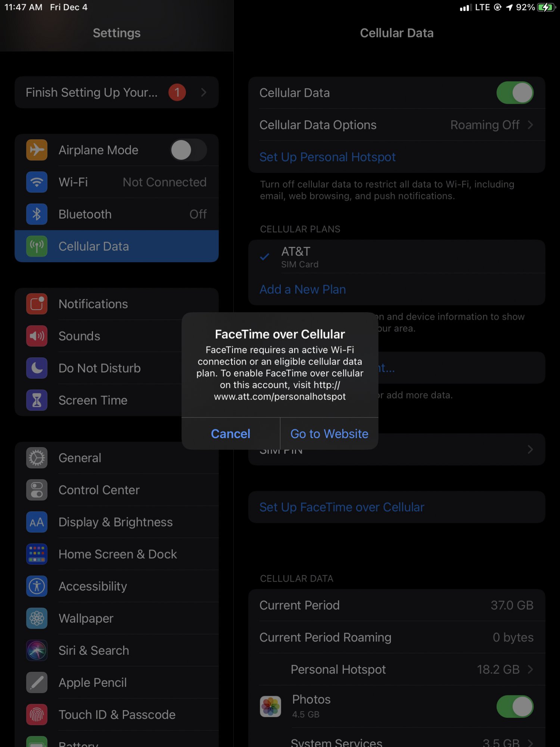Open General settings
This screenshot has width=560, height=747.
point(116,458)
